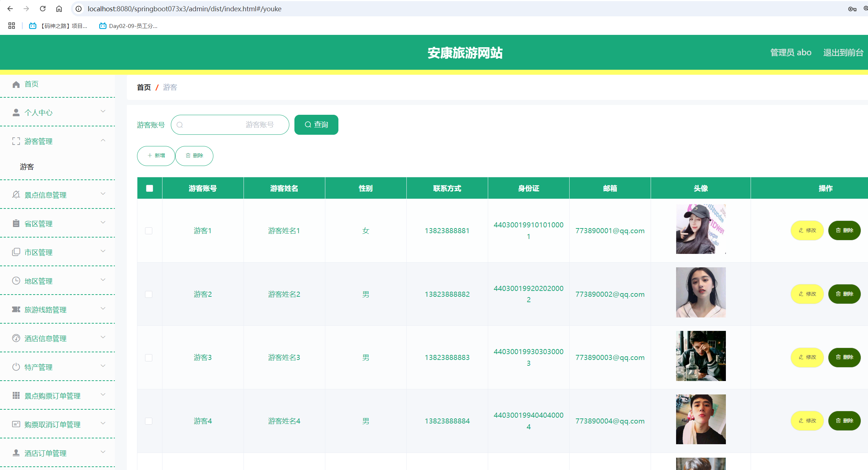This screenshot has width=868, height=470.
Task: Expand the 个人中心 section
Action: coord(103,111)
